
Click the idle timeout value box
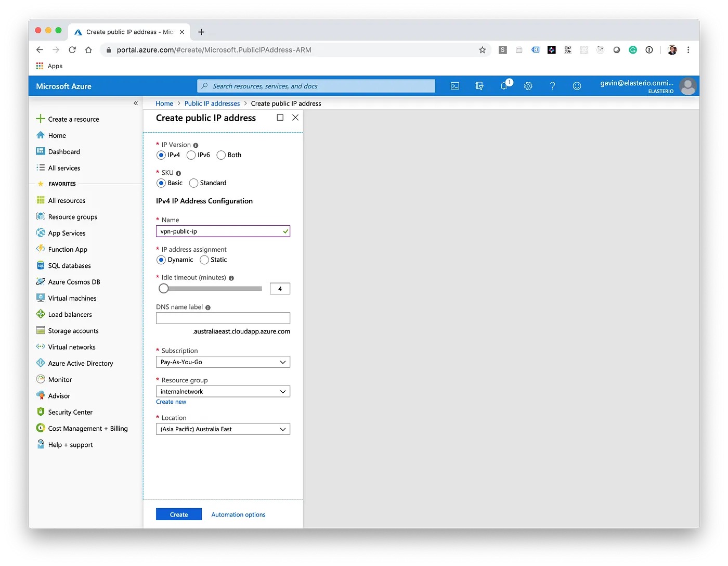280,289
